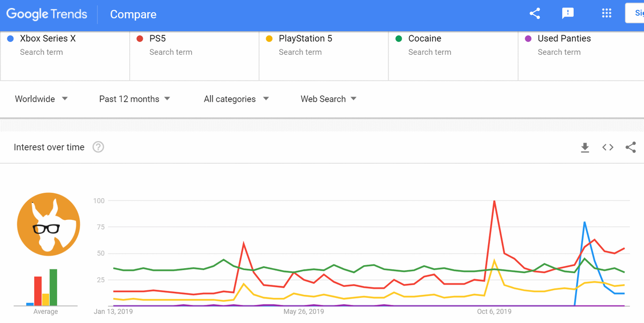Expand the All categories dropdown
The height and width of the screenshot is (323, 644).
pyautogui.click(x=236, y=99)
